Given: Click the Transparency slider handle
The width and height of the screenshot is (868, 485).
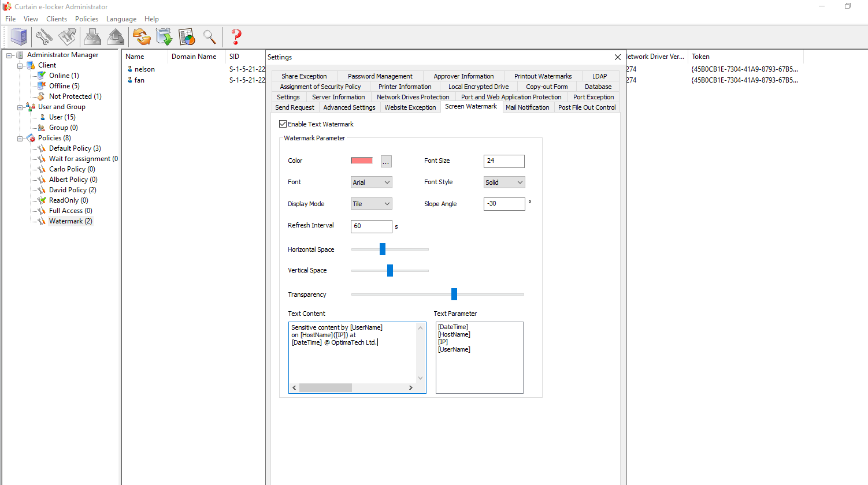Looking at the screenshot, I should (454, 294).
